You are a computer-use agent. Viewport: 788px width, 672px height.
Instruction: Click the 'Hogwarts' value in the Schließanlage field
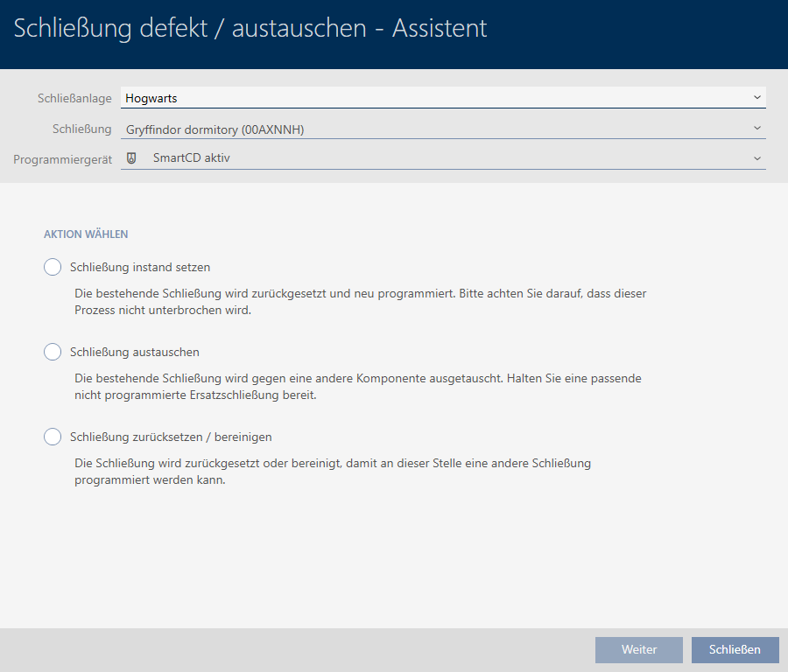pos(151,99)
